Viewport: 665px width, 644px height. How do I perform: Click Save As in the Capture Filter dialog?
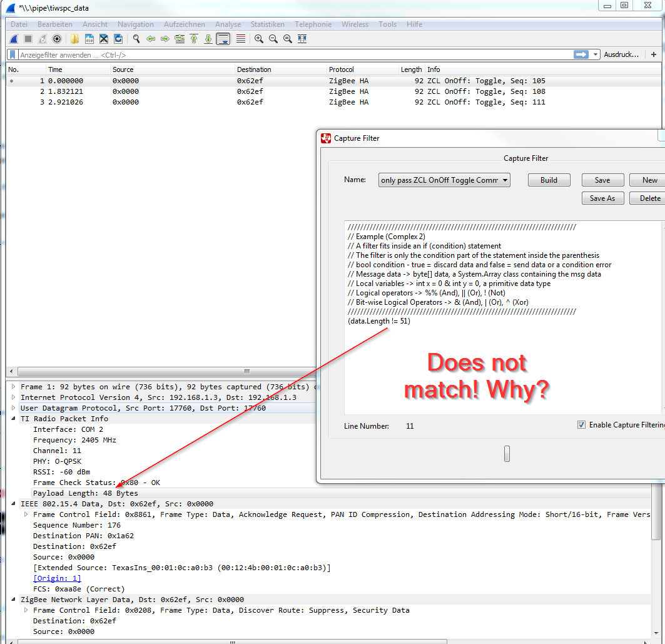[x=602, y=198]
